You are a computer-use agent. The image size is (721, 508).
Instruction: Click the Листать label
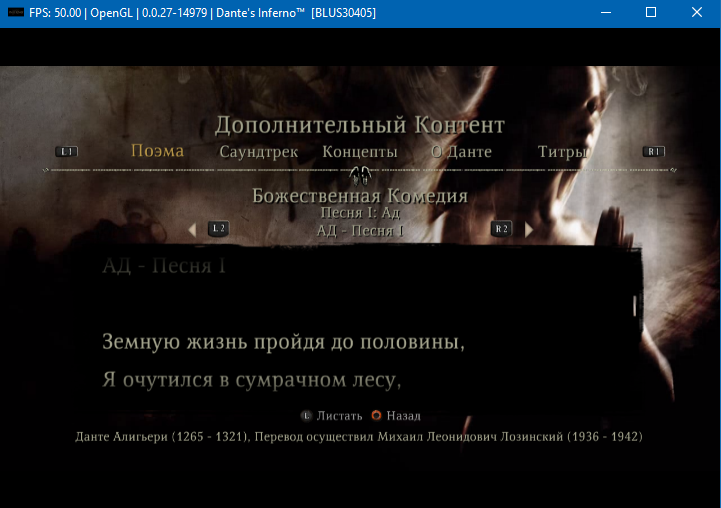[339, 416]
